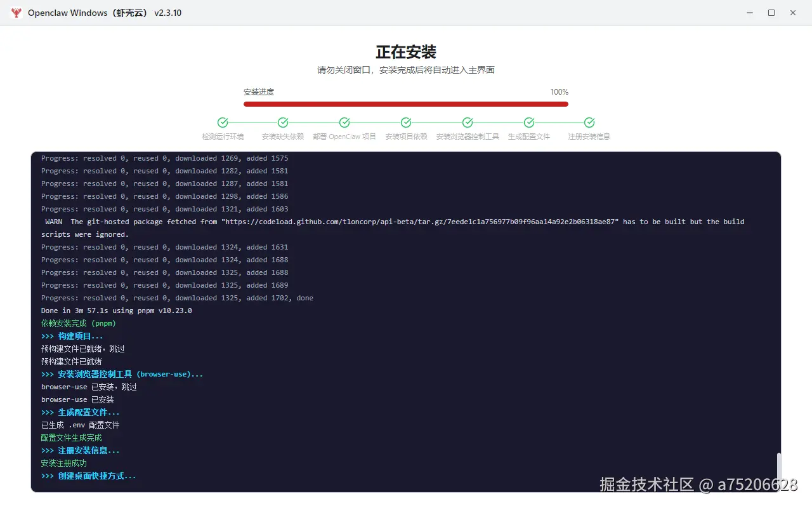Click the '>>> 安装浏览器控制工具 (browser-use)...' line

click(122, 374)
